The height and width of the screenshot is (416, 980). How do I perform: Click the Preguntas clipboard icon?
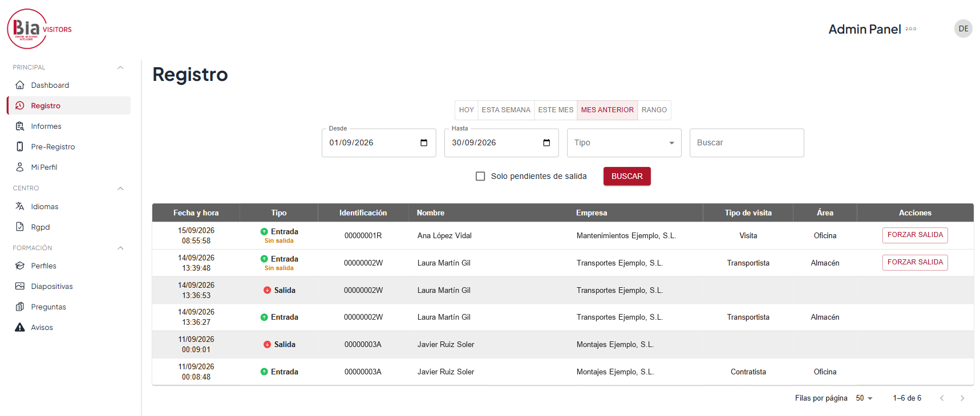(x=20, y=307)
